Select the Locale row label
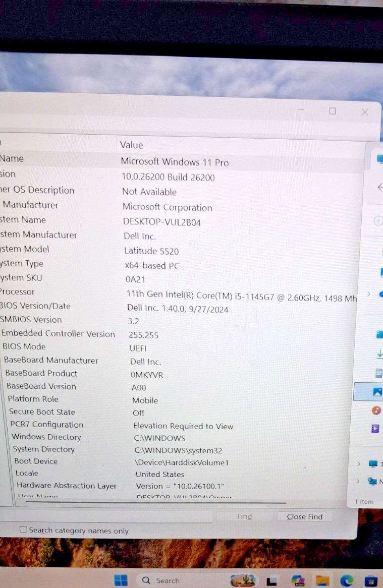 coord(27,473)
